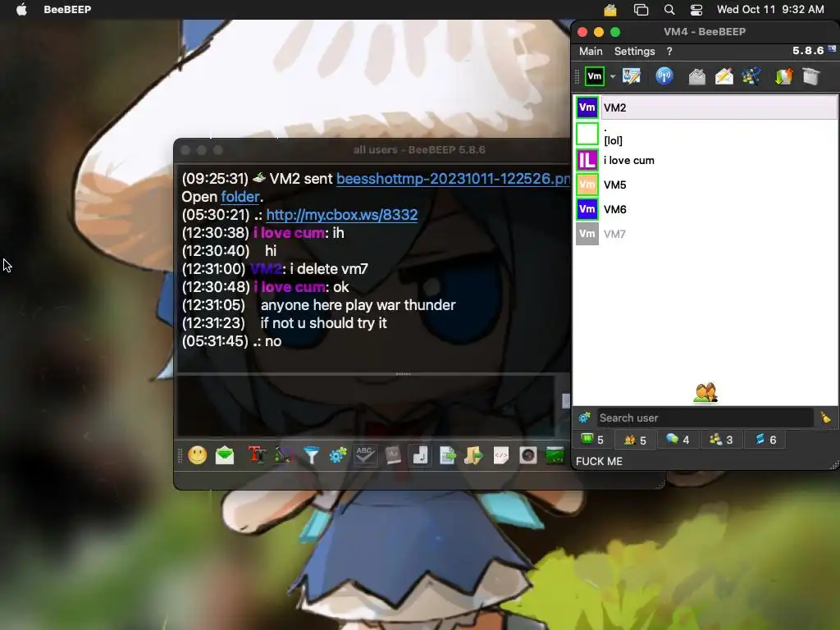Image resolution: width=840 pixels, height=630 pixels.
Task: Open Spotlight search in menu bar
Action: tap(669, 10)
